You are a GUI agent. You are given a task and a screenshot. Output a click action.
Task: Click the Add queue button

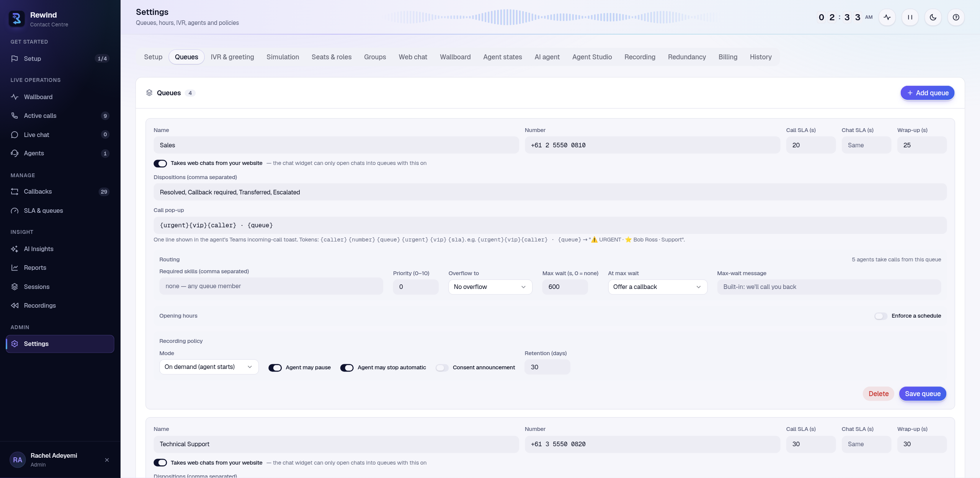click(927, 93)
